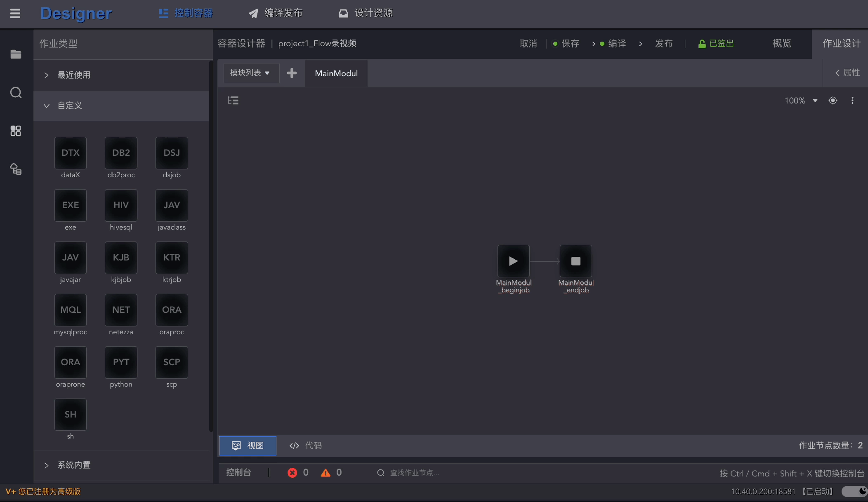
Task: Click the 已签出 checked-out status
Action: point(716,43)
